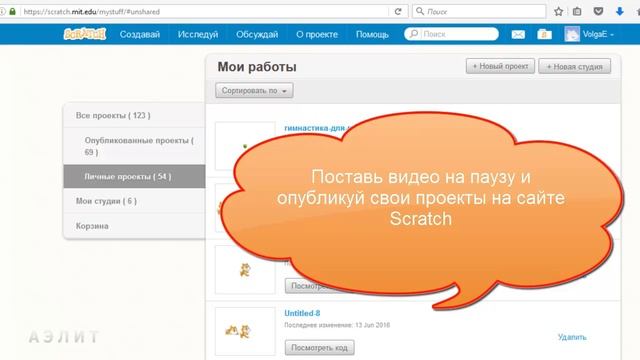Open the messages envelope icon
640x360 pixels.
point(518,34)
